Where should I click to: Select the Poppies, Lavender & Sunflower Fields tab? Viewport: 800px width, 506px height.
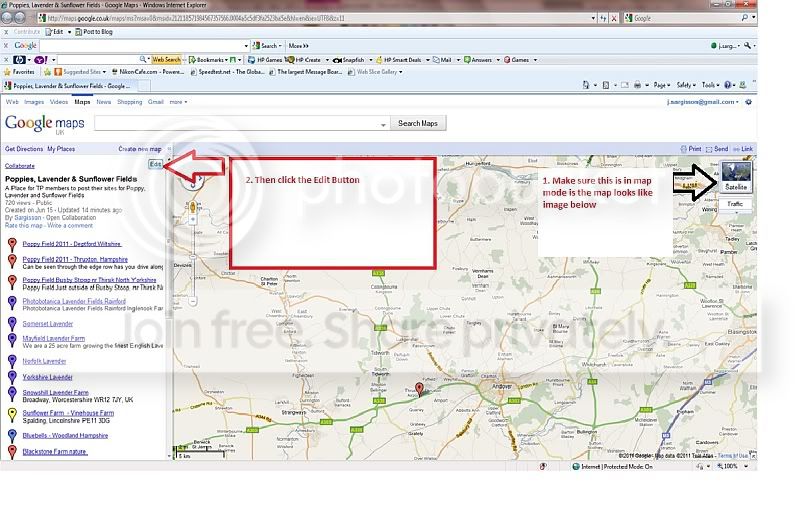pos(71,86)
